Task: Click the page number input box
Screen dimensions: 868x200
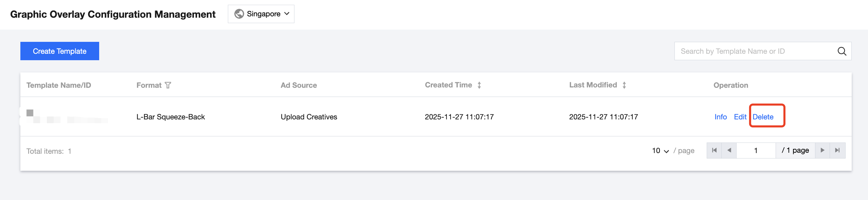Action: pyautogui.click(x=756, y=150)
